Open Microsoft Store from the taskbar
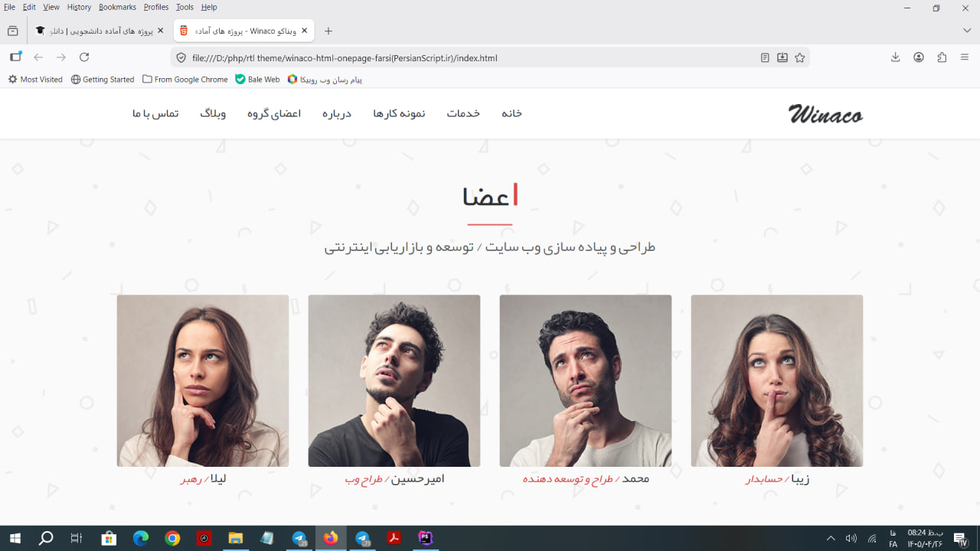 pyautogui.click(x=109, y=538)
